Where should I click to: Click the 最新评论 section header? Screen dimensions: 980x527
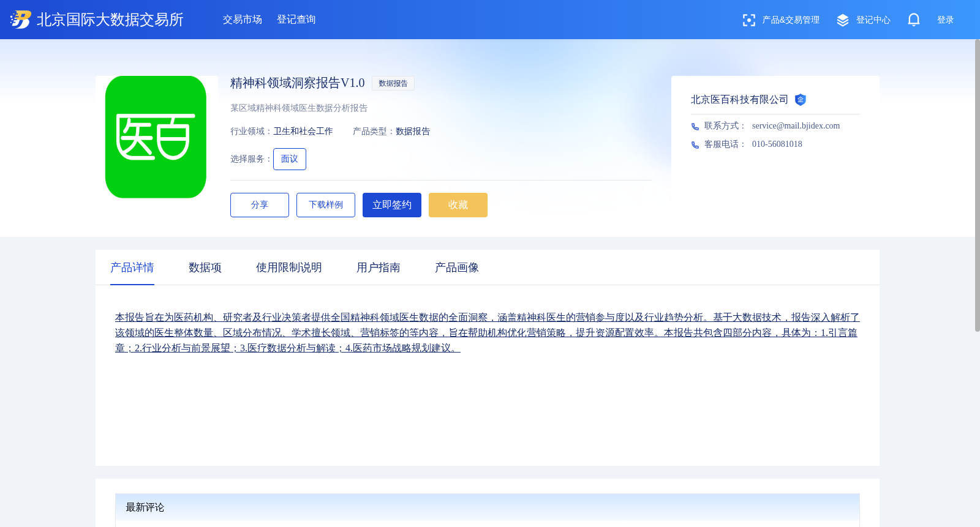tap(488, 507)
